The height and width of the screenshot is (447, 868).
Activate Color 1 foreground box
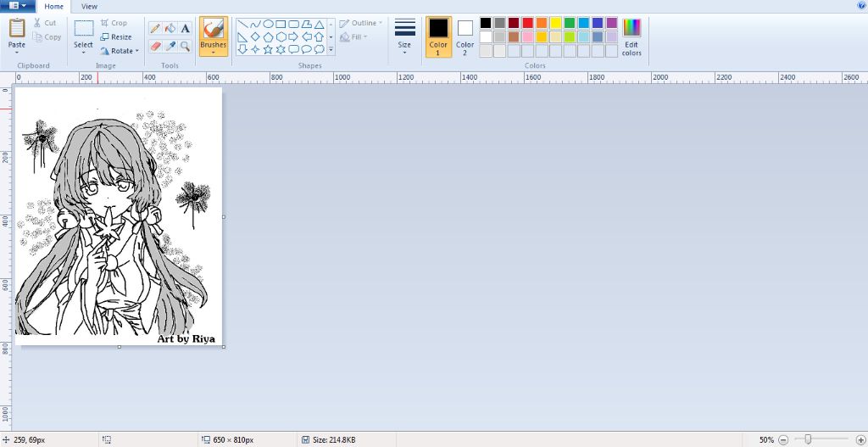click(438, 36)
